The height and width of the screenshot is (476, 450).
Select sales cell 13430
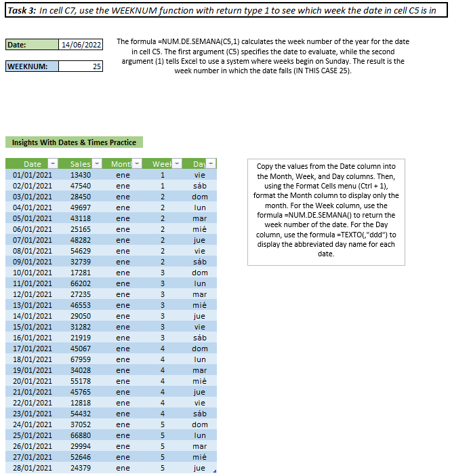point(80,175)
